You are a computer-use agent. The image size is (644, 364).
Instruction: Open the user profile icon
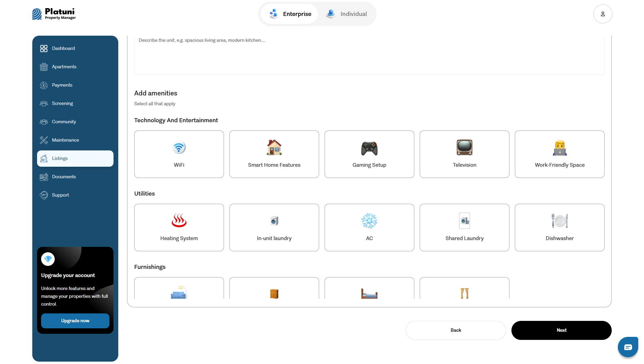pyautogui.click(x=603, y=14)
